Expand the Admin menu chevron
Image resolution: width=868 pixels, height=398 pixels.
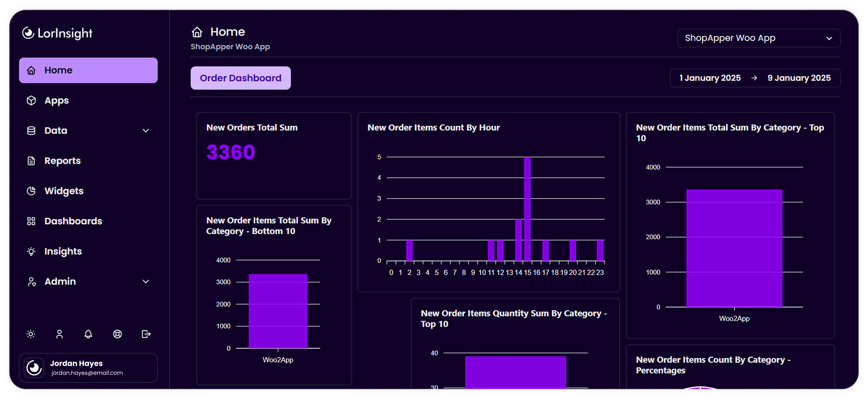pos(146,281)
